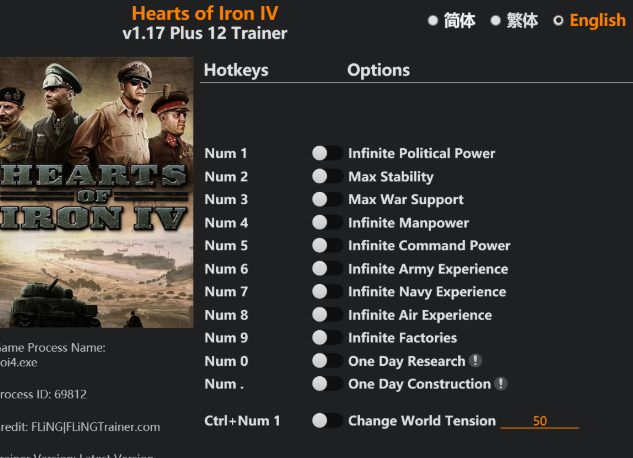The width and height of the screenshot is (633, 458).
Task: Toggle Infinite Factories option
Action: pyautogui.click(x=327, y=337)
